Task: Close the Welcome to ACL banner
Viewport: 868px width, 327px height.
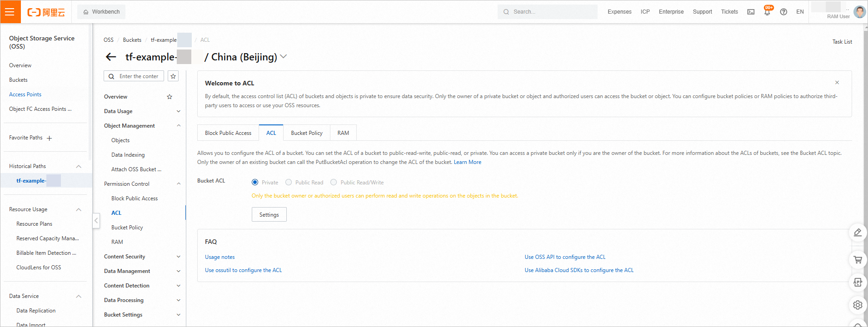Action: (x=837, y=83)
